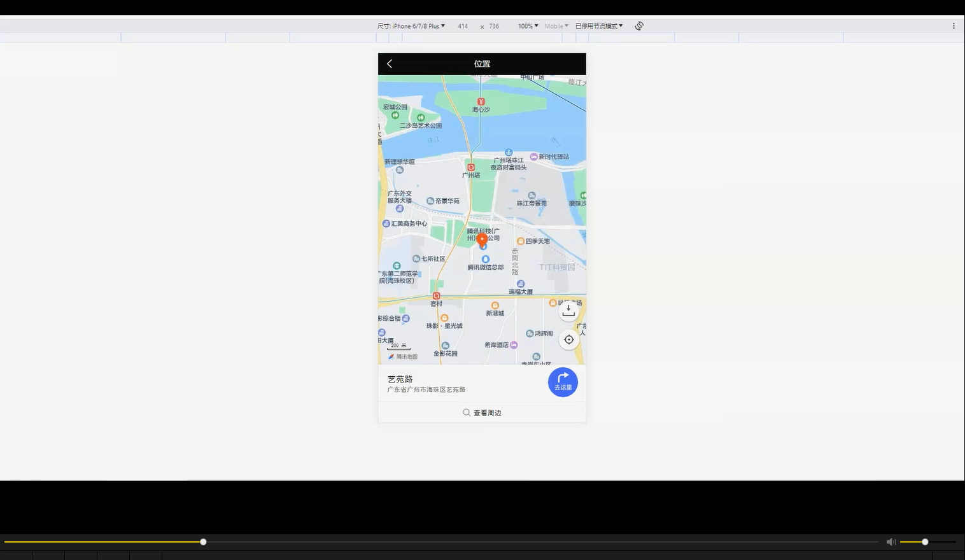Open the device toolbar three-dot menu
The width and height of the screenshot is (965, 560).
954,26
